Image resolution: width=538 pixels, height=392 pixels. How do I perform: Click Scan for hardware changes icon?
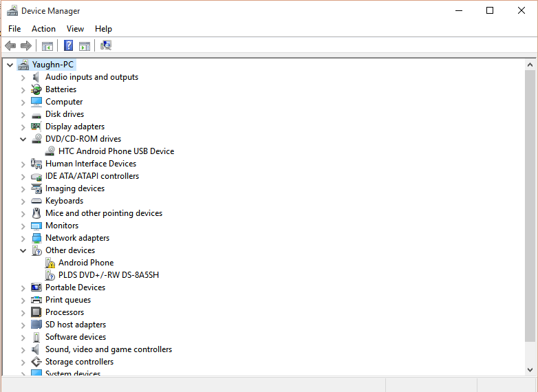106,45
